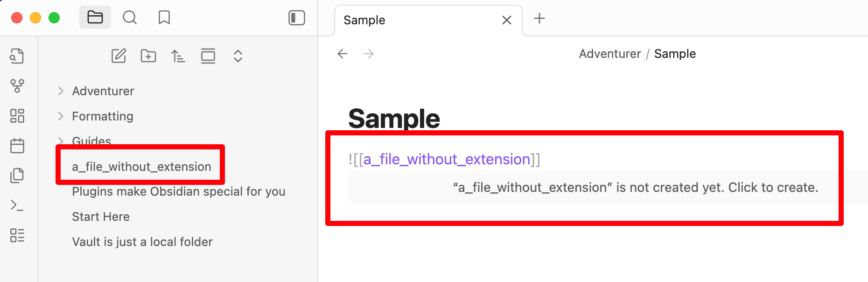
Task: Open command palette from ribbon
Action: pos(17,205)
